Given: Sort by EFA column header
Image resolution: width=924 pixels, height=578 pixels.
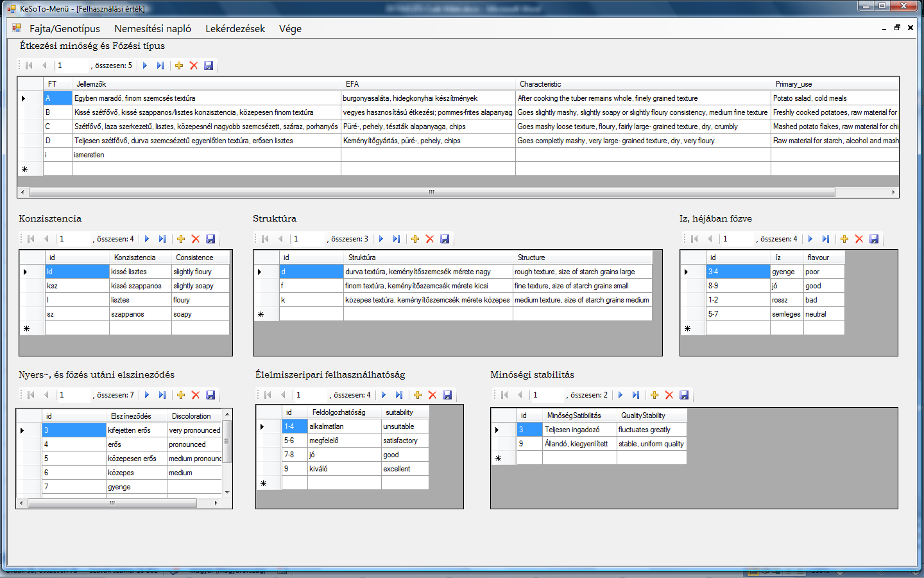Looking at the screenshot, I should click(x=429, y=84).
